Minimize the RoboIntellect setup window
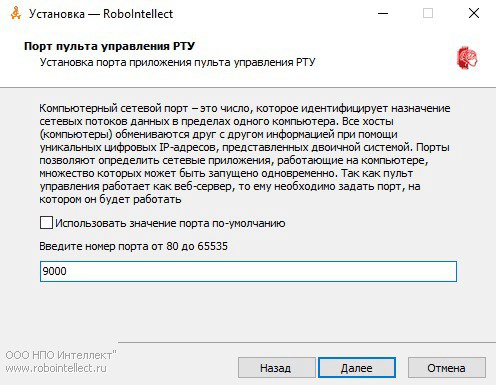 click(383, 14)
